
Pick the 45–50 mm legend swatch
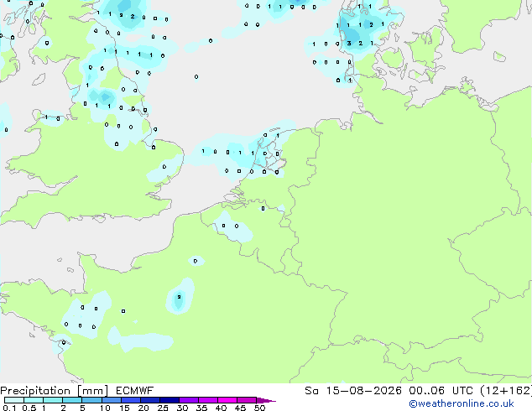(247, 400)
